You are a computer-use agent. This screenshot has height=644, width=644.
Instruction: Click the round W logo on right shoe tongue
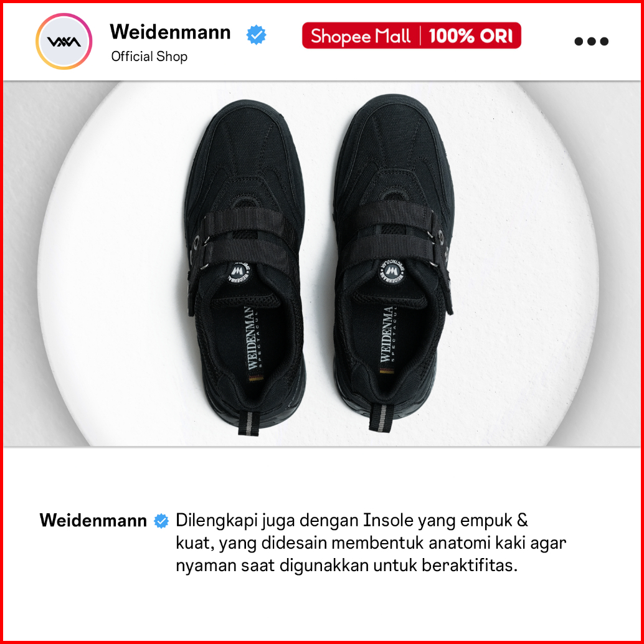pos(391,271)
